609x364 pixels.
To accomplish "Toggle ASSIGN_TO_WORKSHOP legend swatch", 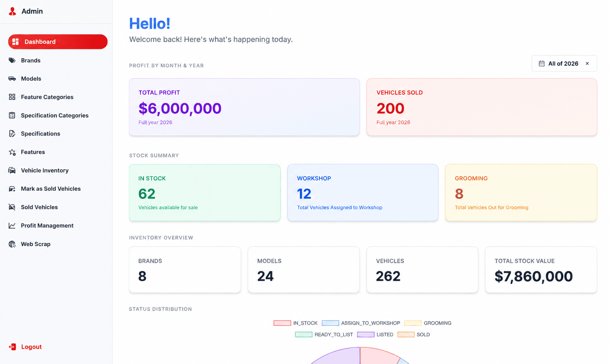I will (331, 323).
